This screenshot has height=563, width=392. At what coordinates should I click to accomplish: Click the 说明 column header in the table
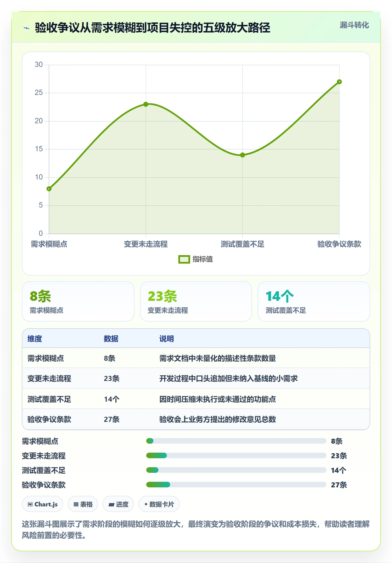167,339
